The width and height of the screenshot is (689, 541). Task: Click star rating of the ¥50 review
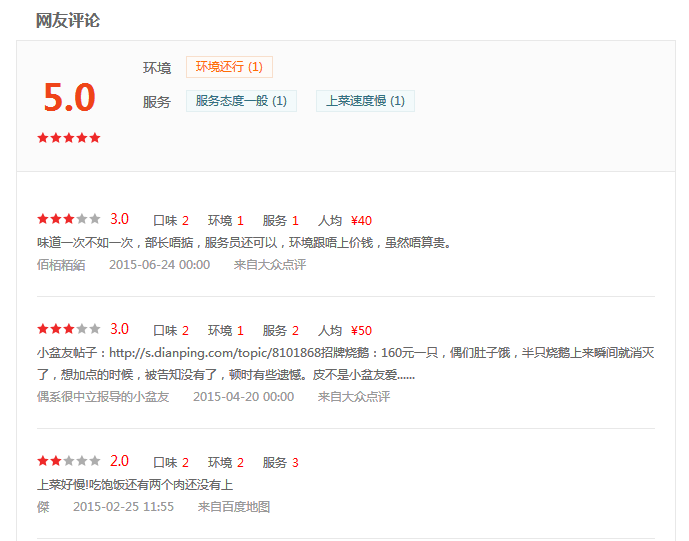pos(69,329)
